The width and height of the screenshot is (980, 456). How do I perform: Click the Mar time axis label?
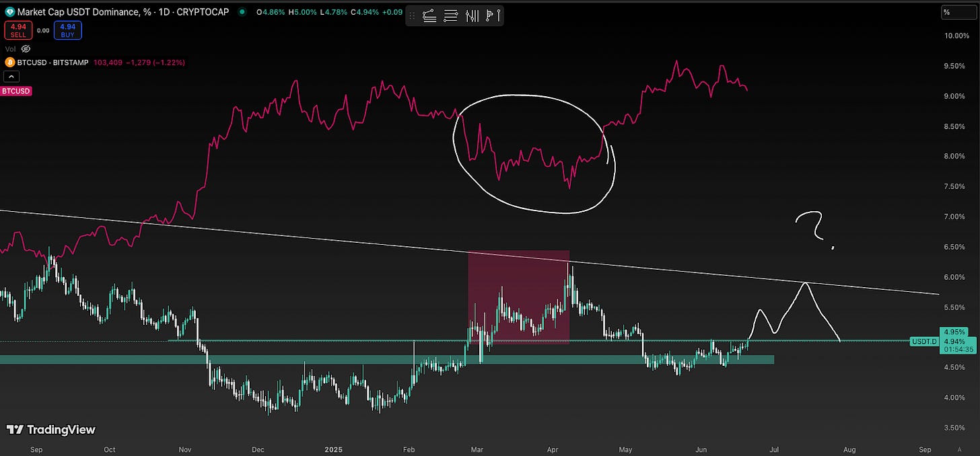[x=477, y=449]
